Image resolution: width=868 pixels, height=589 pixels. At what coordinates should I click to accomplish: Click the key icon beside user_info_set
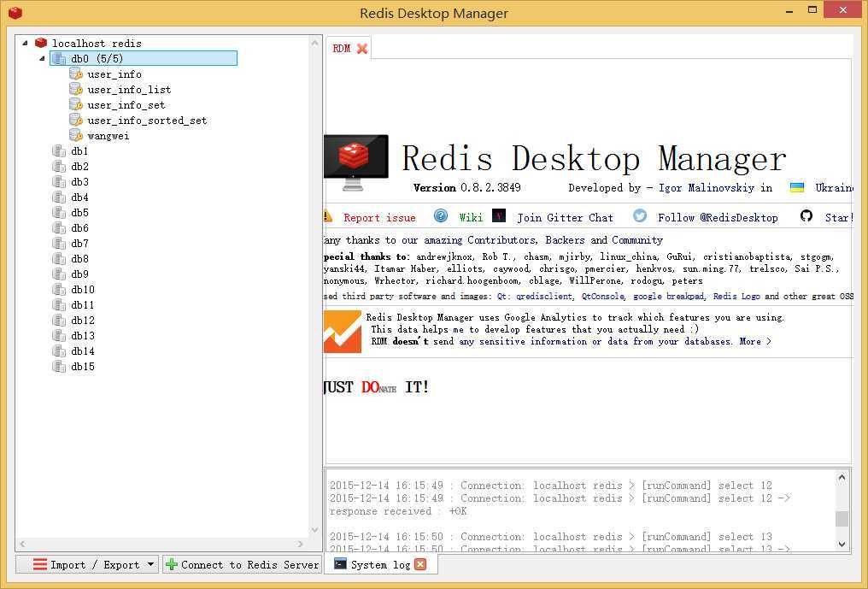[x=76, y=105]
